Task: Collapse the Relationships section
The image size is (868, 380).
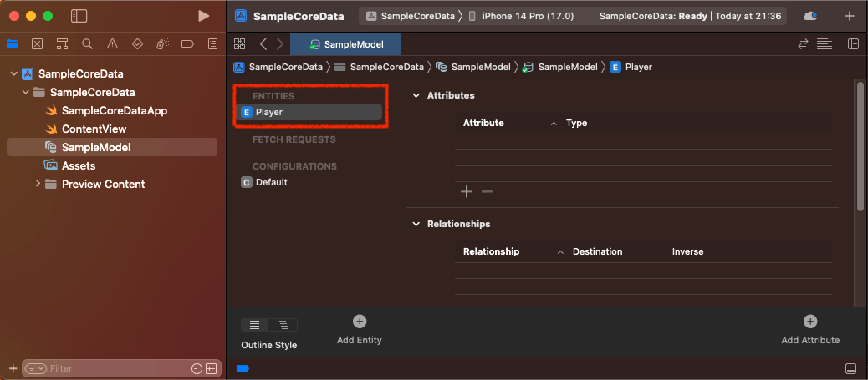Action: click(416, 224)
